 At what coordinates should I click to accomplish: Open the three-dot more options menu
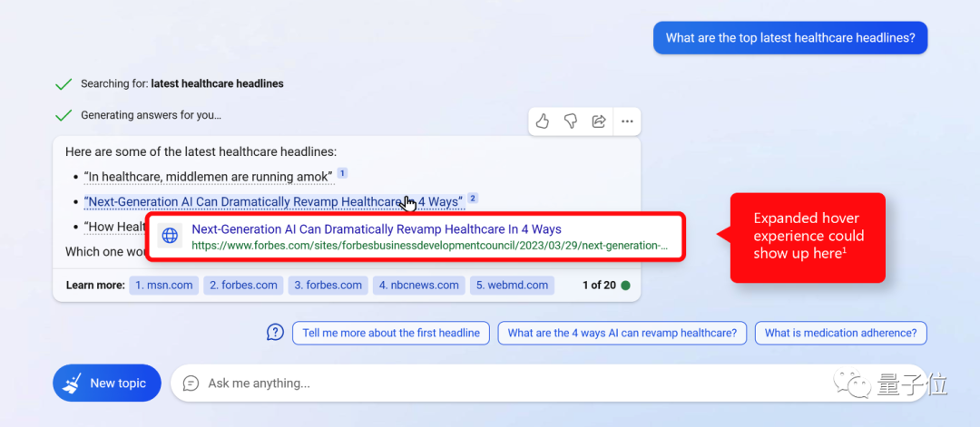(x=627, y=121)
